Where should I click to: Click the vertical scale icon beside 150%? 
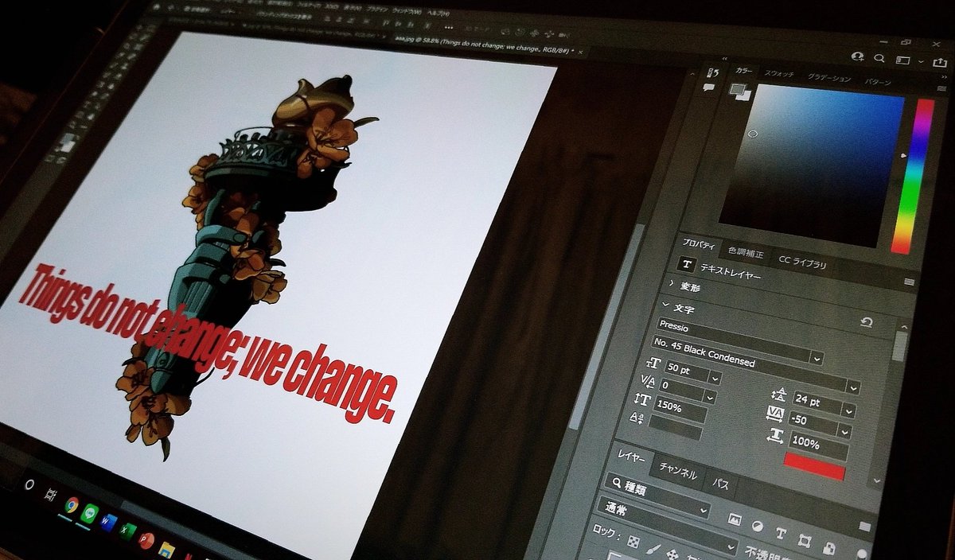642,400
